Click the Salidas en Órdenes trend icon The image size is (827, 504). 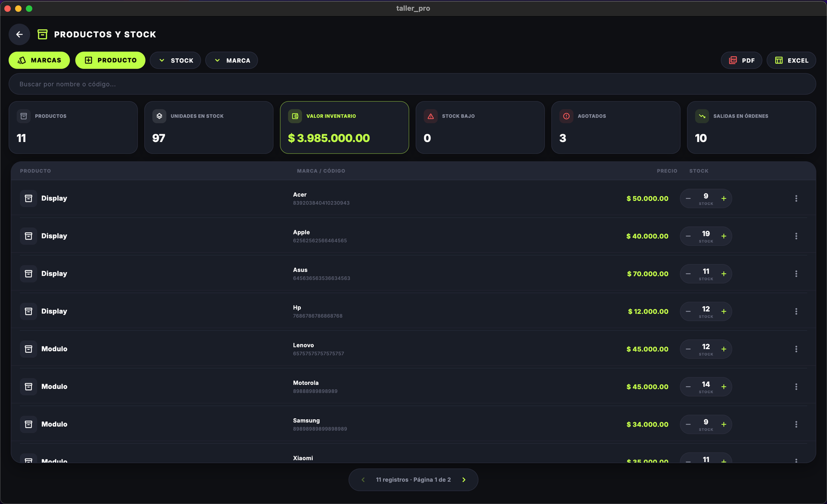[702, 116]
